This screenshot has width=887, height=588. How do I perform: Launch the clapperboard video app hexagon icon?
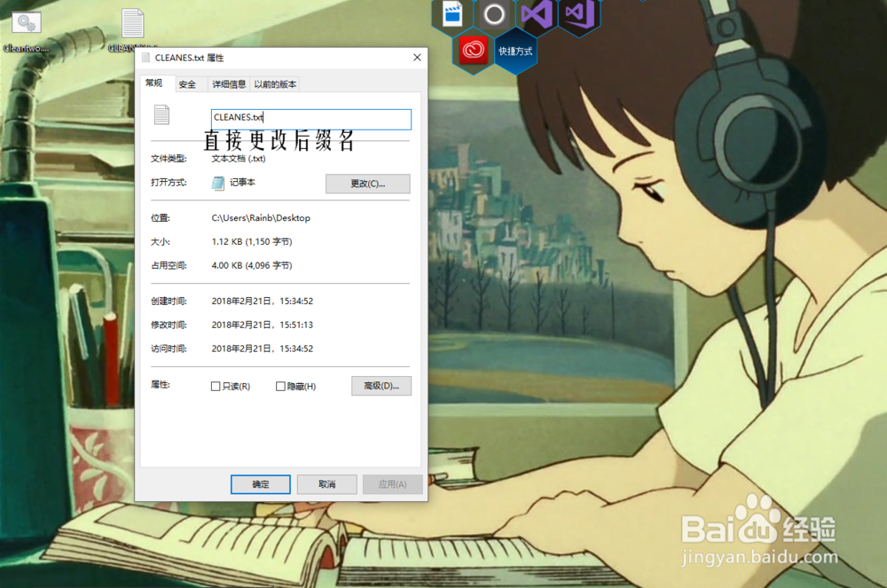(x=452, y=15)
